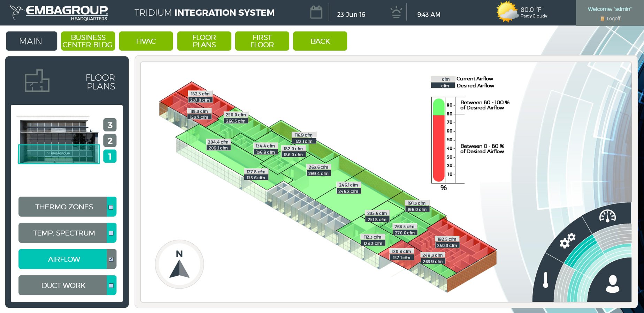Click the partly cloudy weather icon

pyautogui.click(x=507, y=12)
